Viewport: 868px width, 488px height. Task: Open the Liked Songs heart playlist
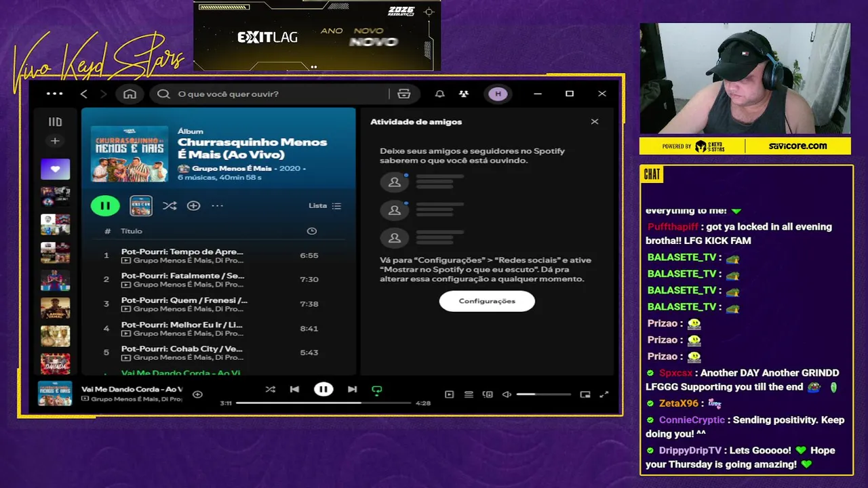pos(55,169)
